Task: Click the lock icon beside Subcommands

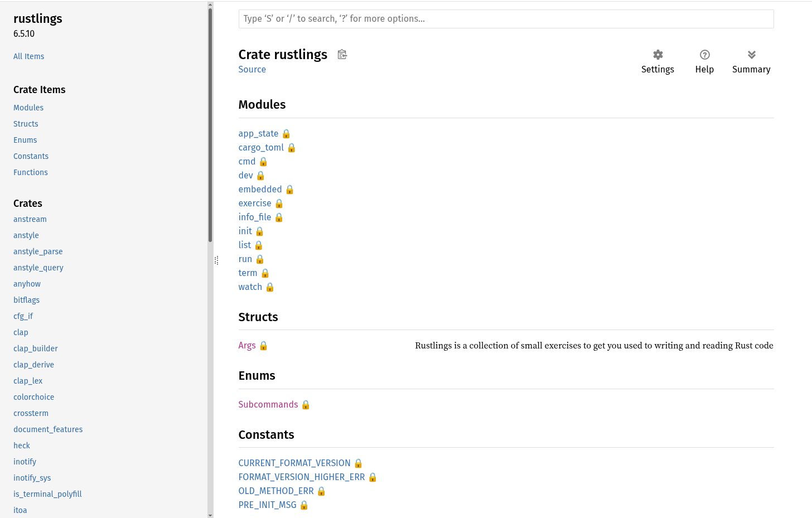Action: (306, 405)
